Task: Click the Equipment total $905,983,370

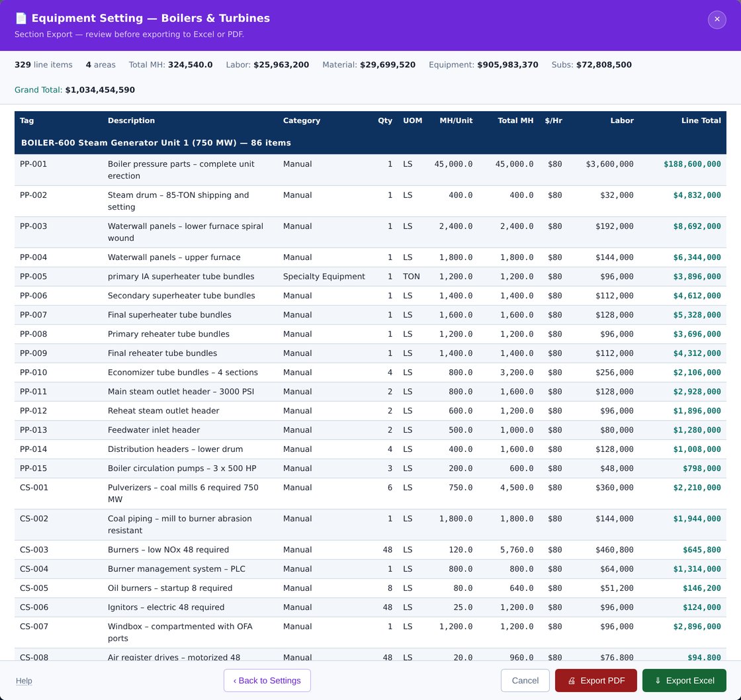Action: (507, 65)
